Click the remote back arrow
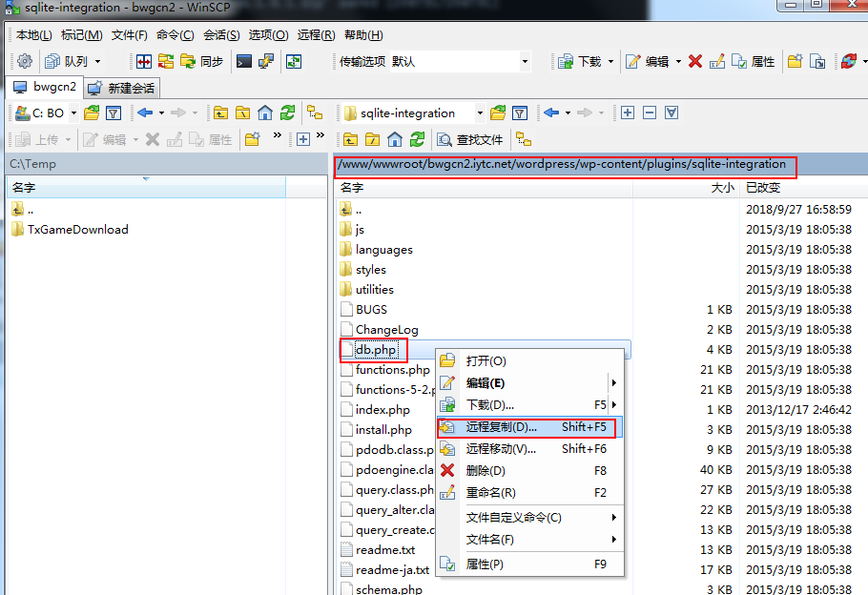 pos(551,113)
